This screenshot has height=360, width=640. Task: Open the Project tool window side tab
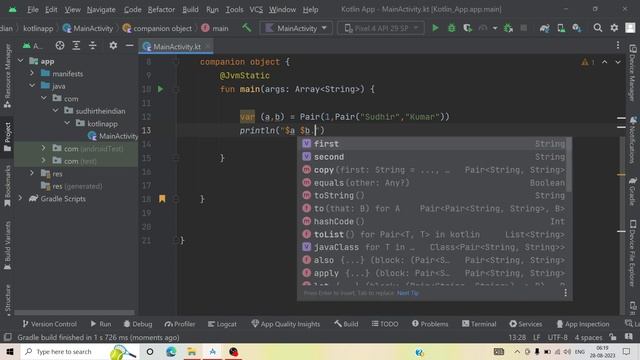click(7, 137)
